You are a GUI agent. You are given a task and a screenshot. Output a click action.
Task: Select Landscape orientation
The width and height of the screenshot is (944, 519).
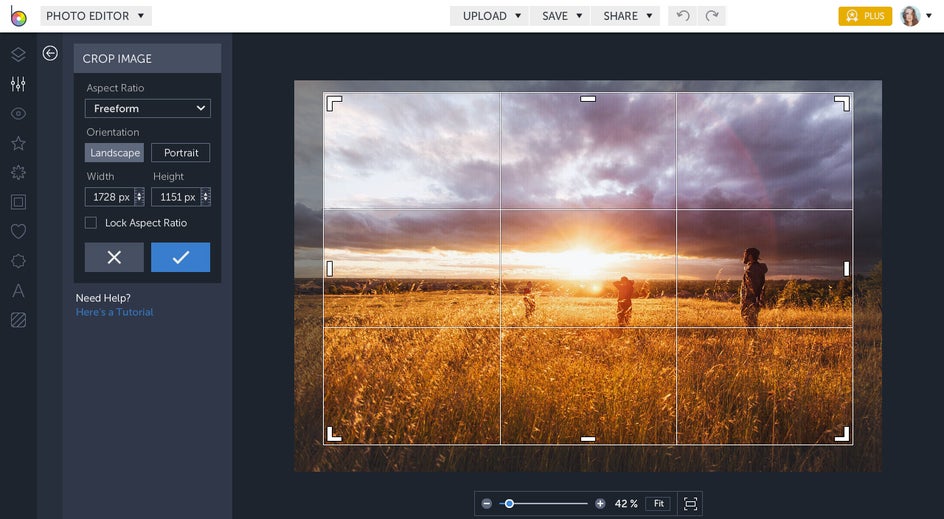[x=114, y=153]
